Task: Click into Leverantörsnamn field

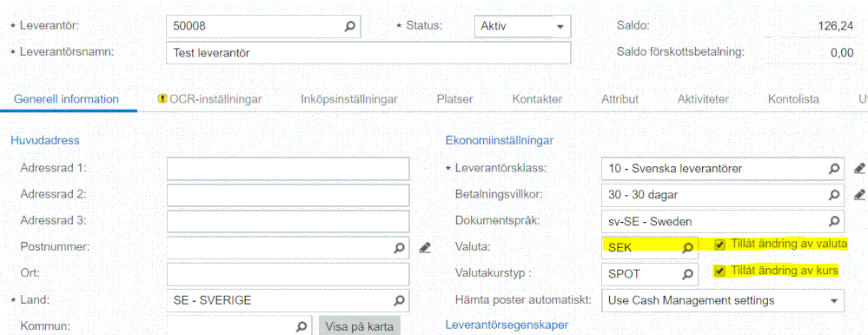Action: 368,53
